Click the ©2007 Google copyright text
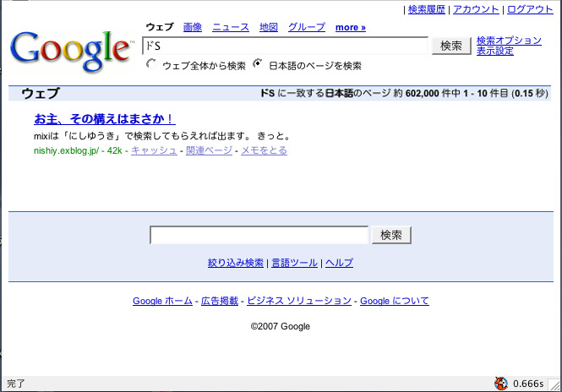 point(281,326)
